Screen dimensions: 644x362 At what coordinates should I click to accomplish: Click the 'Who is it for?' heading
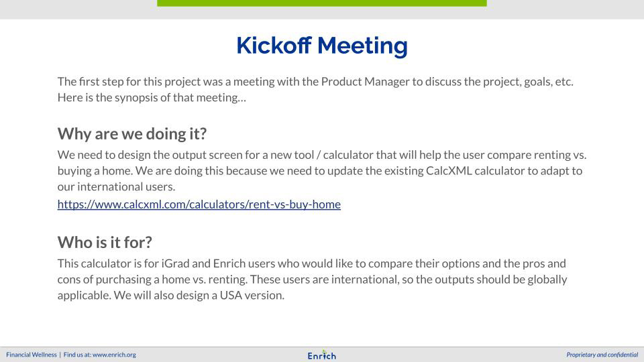105,242
